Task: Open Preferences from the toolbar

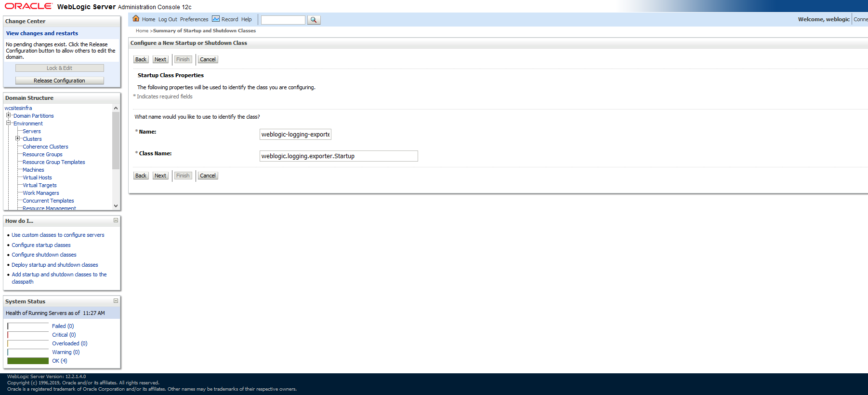Action: pyautogui.click(x=194, y=20)
